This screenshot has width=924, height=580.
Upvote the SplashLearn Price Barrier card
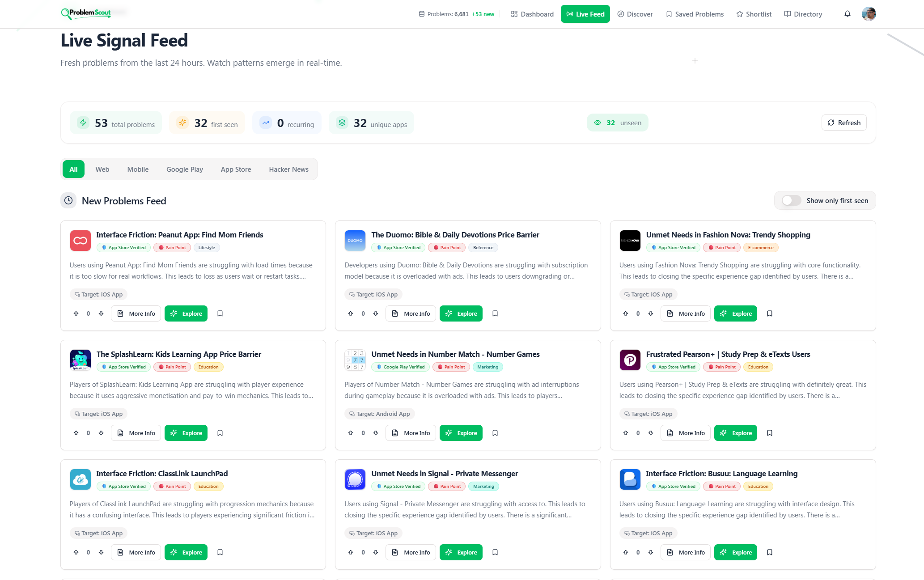coord(76,433)
